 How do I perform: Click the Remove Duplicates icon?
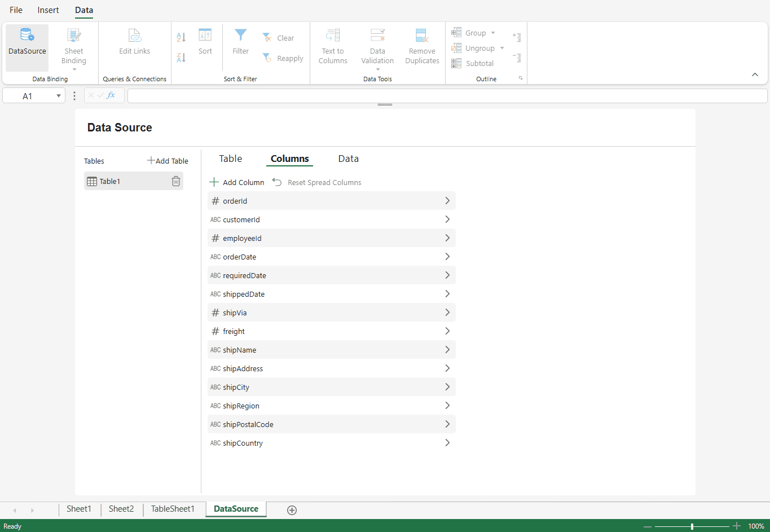(422, 35)
